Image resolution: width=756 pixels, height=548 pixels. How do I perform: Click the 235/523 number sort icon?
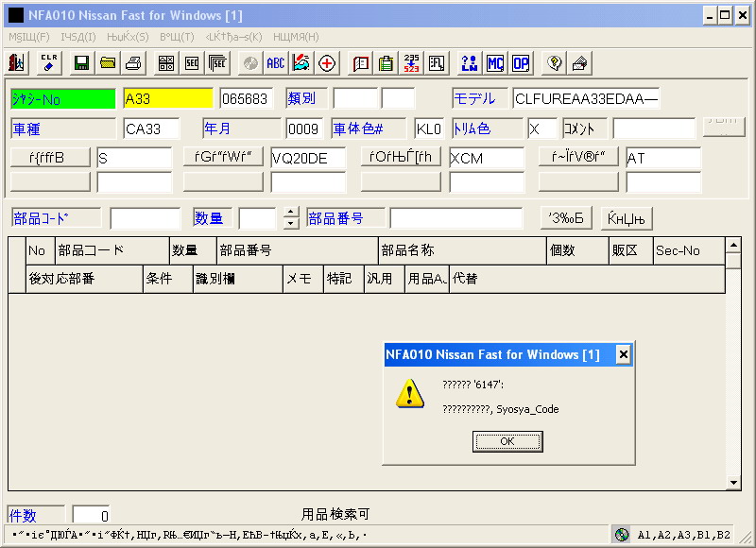(411, 63)
